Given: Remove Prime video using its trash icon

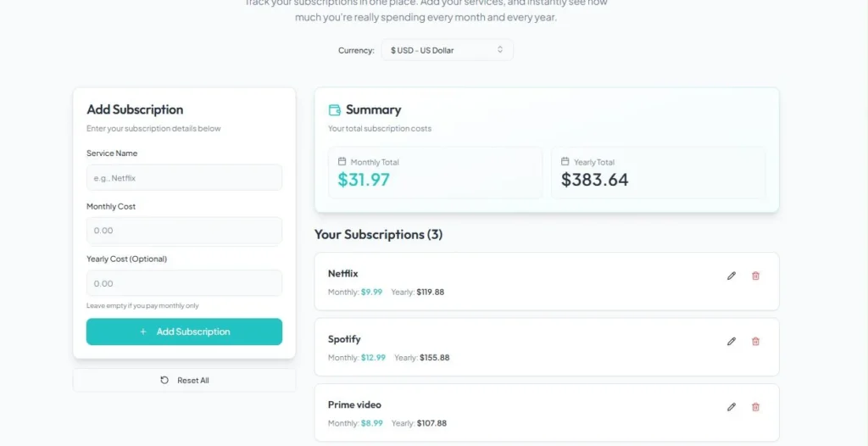Looking at the screenshot, I should (755, 407).
